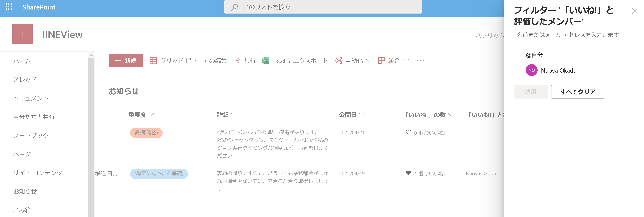Click the share arrow icon in the toolbar
The image size is (644, 217).
[x=236, y=61]
